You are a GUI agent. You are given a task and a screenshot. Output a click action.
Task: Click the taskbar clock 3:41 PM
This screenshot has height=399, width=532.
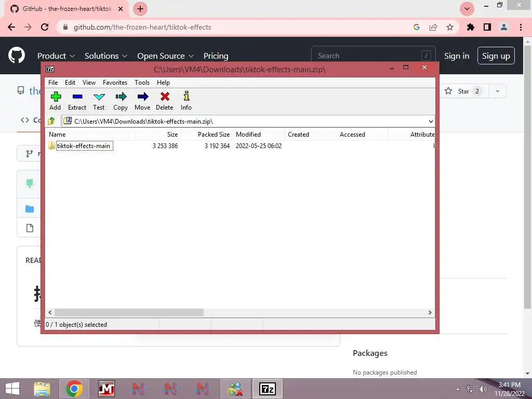pyautogui.click(x=509, y=385)
